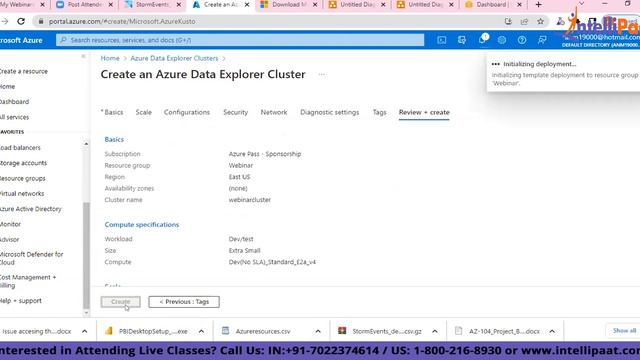Screen dimensions: 640x360
Task: Open more options ellipsis beside page title
Action: point(322,74)
